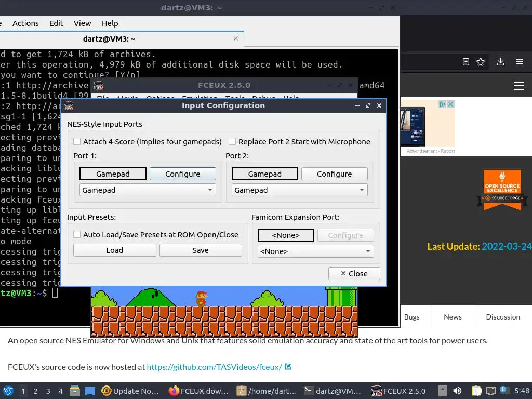532x399 pixels.
Task: Open Firefox downloads icon
Action: (x=500, y=62)
